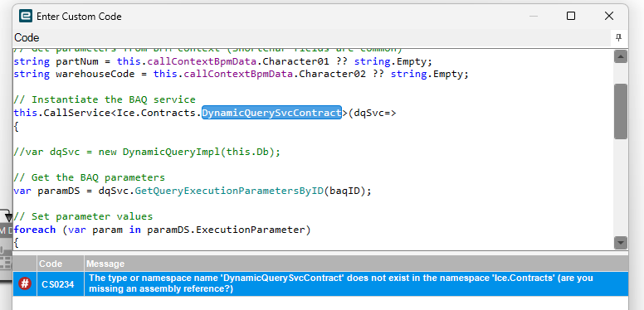This screenshot has height=310, width=644.
Task: Click the pin icon in Code panel header
Action: pyautogui.click(x=618, y=38)
